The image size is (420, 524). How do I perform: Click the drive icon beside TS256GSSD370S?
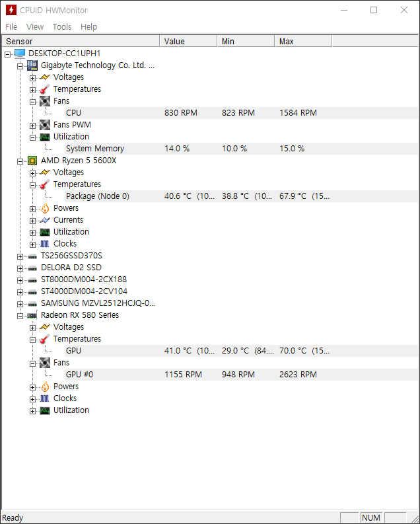click(x=32, y=256)
